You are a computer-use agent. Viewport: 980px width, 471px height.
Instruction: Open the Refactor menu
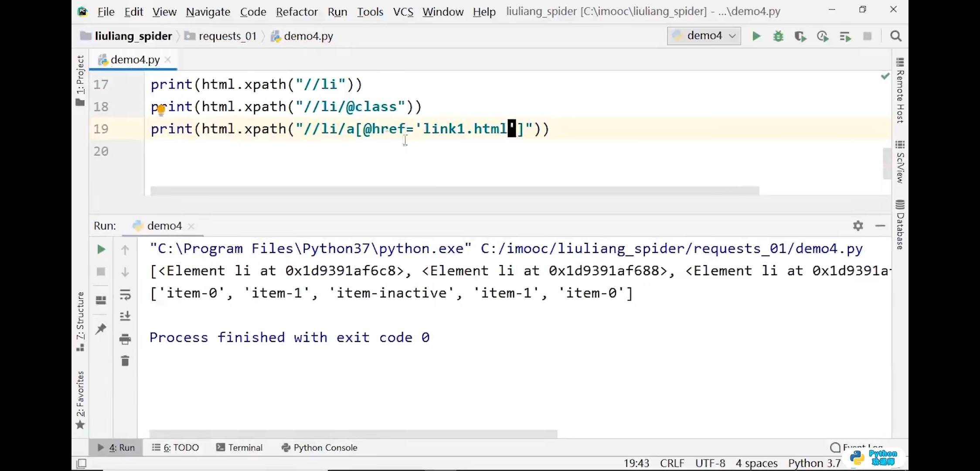[x=296, y=12]
